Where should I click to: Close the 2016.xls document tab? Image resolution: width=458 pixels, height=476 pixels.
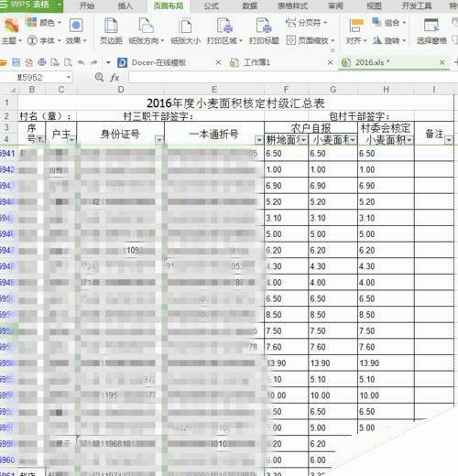[442, 62]
